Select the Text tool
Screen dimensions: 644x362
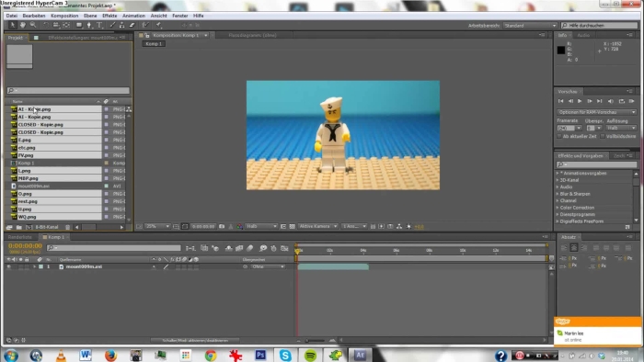99,25
